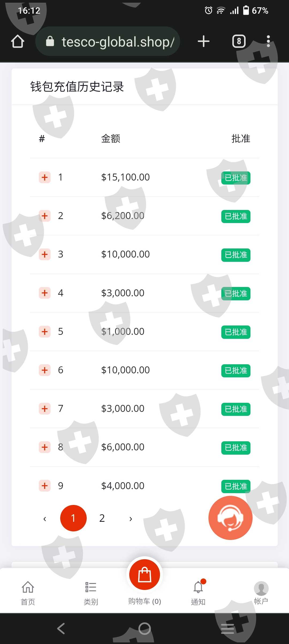The image size is (289, 644).
Task: Open the customer support headset chat
Action: pyautogui.click(x=230, y=518)
